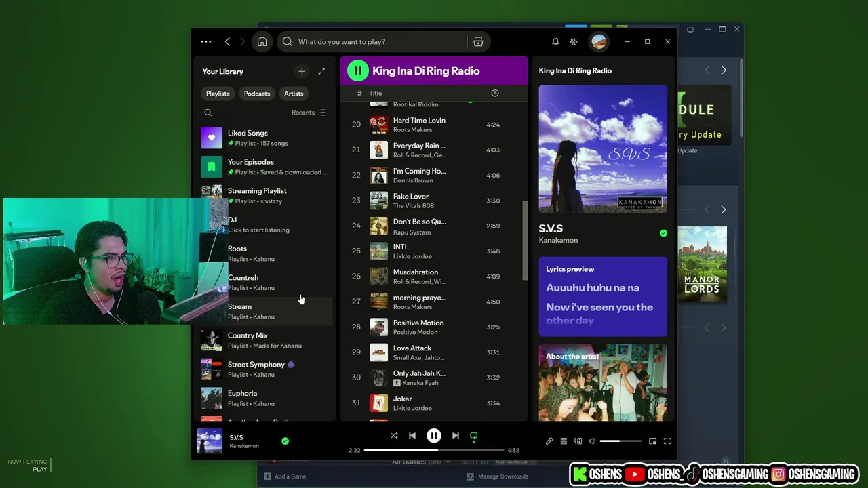Open the Friend Activity icon
Viewport: 868px width, 488px height.
[574, 41]
